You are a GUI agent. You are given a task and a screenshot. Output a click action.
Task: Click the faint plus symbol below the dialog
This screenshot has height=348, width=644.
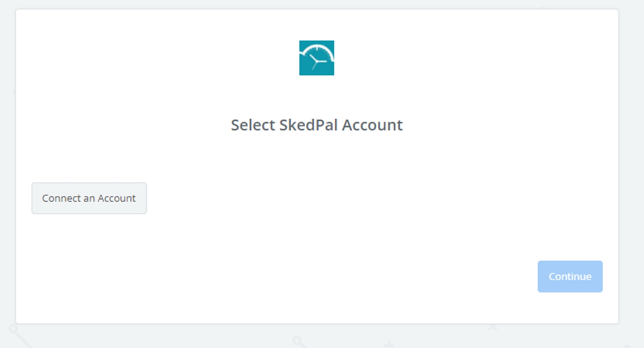[x=389, y=345]
